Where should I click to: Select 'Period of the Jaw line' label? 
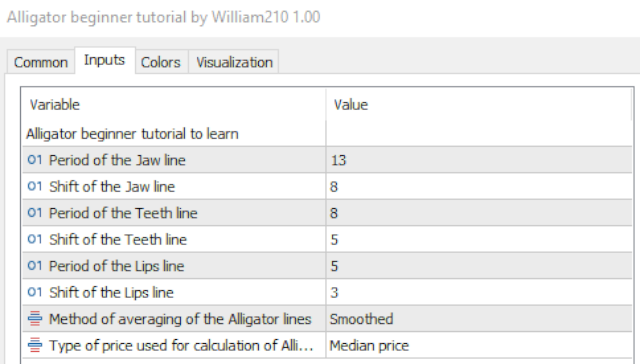[x=117, y=160]
